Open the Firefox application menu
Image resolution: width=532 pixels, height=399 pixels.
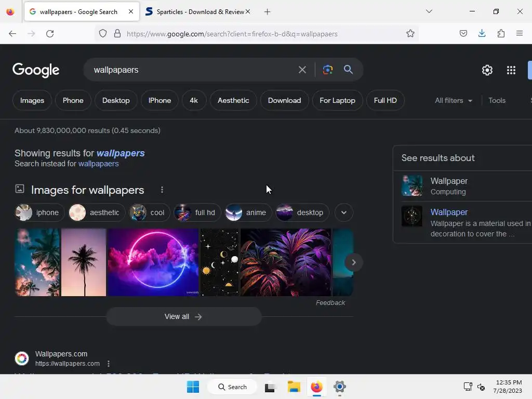pyautogui.click(x=520, y=33)
